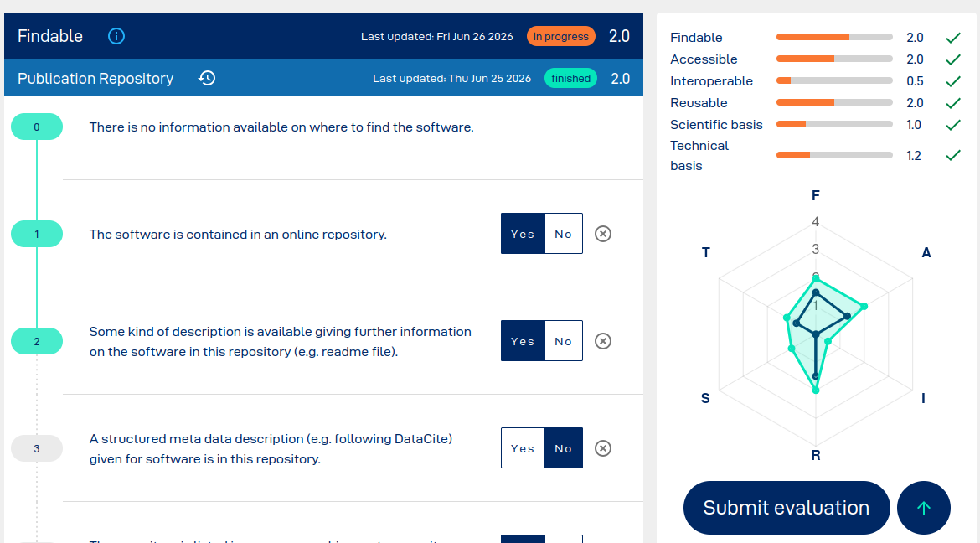Click the 'in progress' status badge
This screenshot has width=980, height=543.
[560, 36]
